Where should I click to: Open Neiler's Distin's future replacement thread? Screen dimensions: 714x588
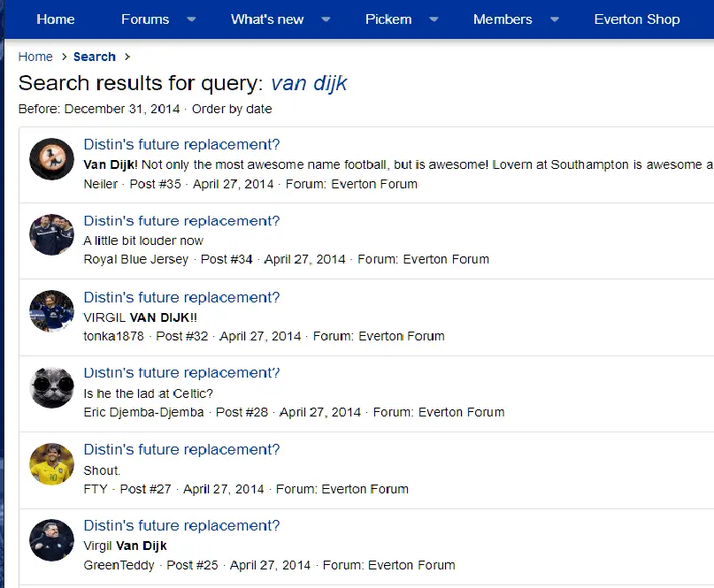(x=181, y=144)
